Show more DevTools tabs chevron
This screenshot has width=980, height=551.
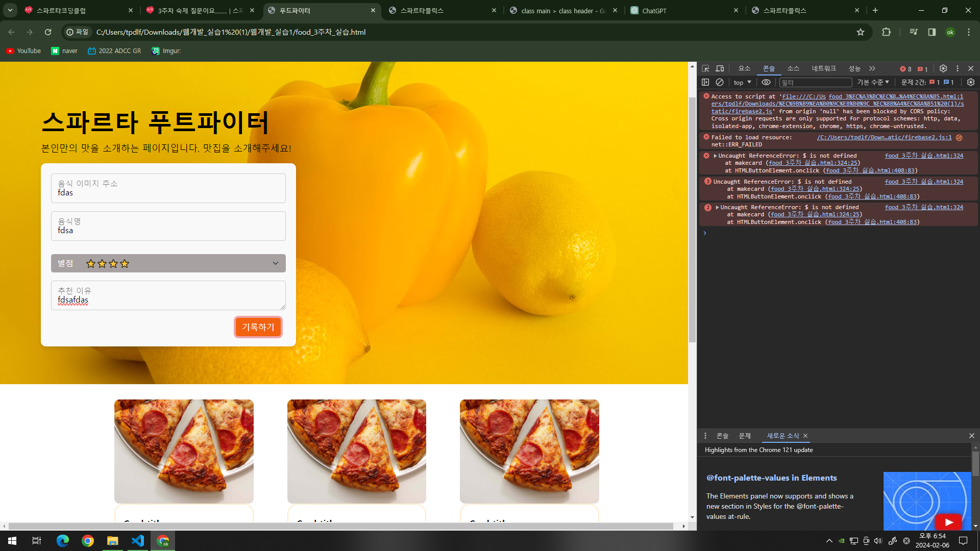[x=872, y=68]
